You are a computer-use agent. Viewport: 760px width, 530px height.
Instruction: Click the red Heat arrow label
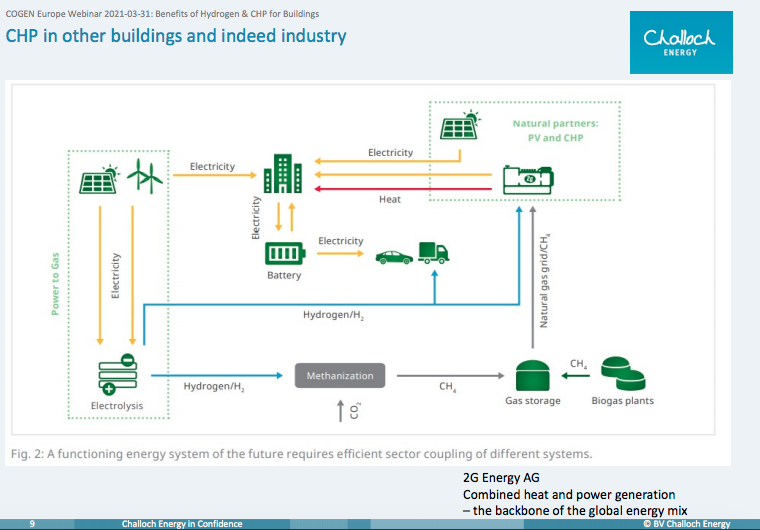click(390, 199)
